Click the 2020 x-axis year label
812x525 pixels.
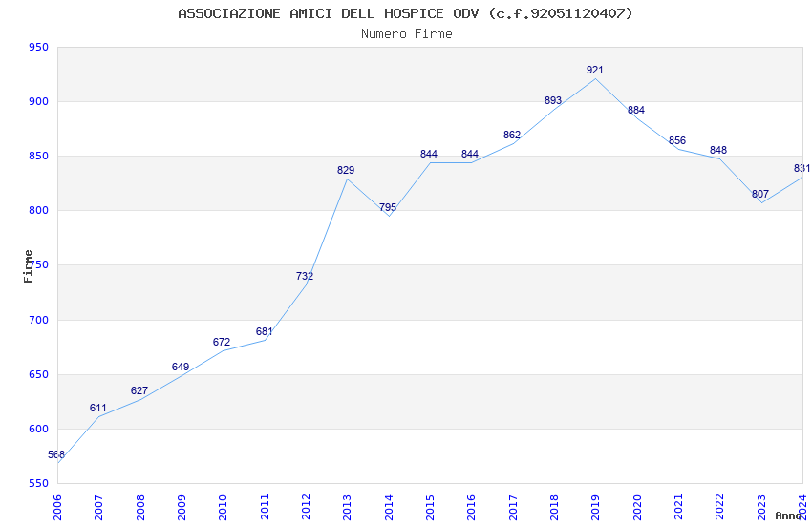click(x=637, y=508)
